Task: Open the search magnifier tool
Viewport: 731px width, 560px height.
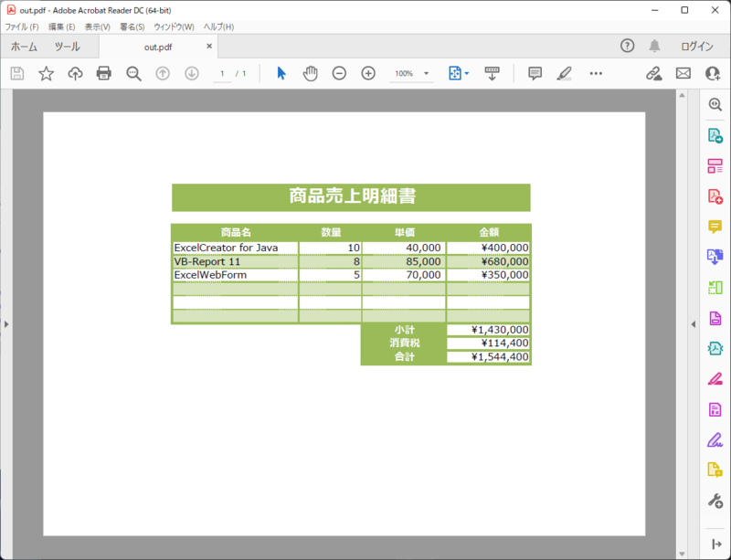Action: point(133,73)
